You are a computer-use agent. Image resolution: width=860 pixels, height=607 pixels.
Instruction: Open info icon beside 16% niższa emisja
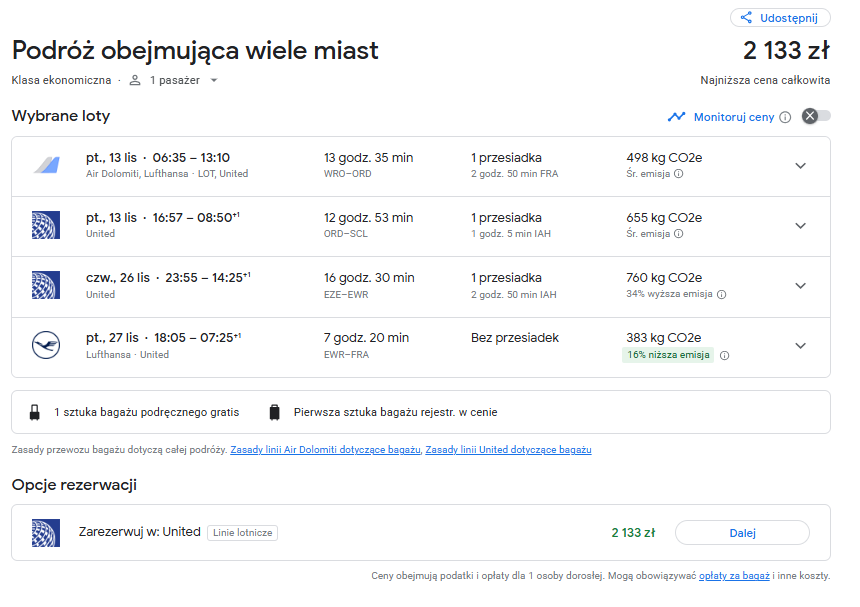coord(725,355)
